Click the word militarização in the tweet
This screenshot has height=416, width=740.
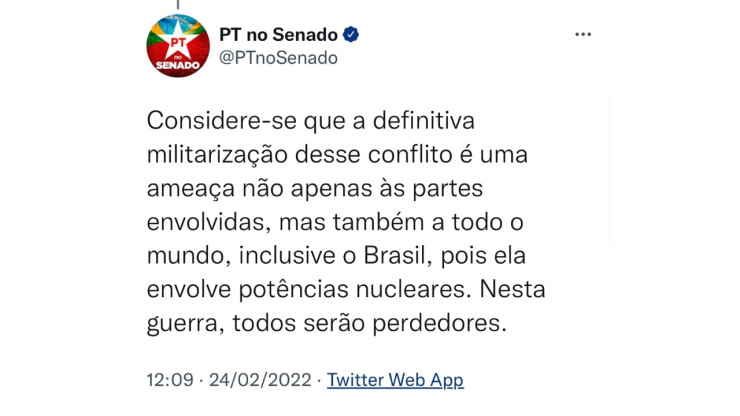coord(218,155)
